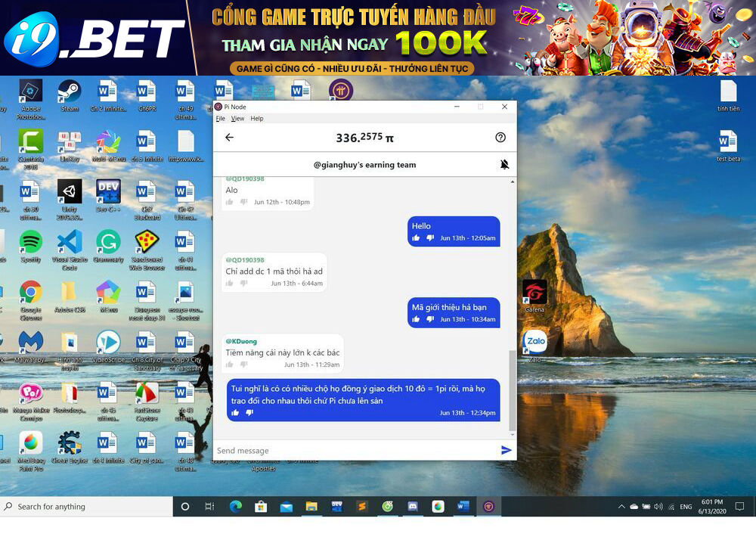Thumbs up KDuong's message
Viewport: 756px width, 540px height.
[230, 365]
